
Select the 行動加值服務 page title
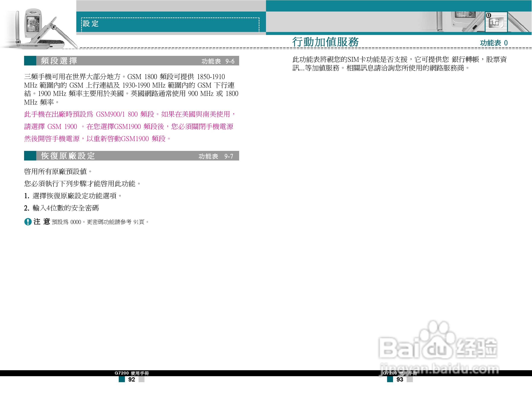(x=326, y=41)
